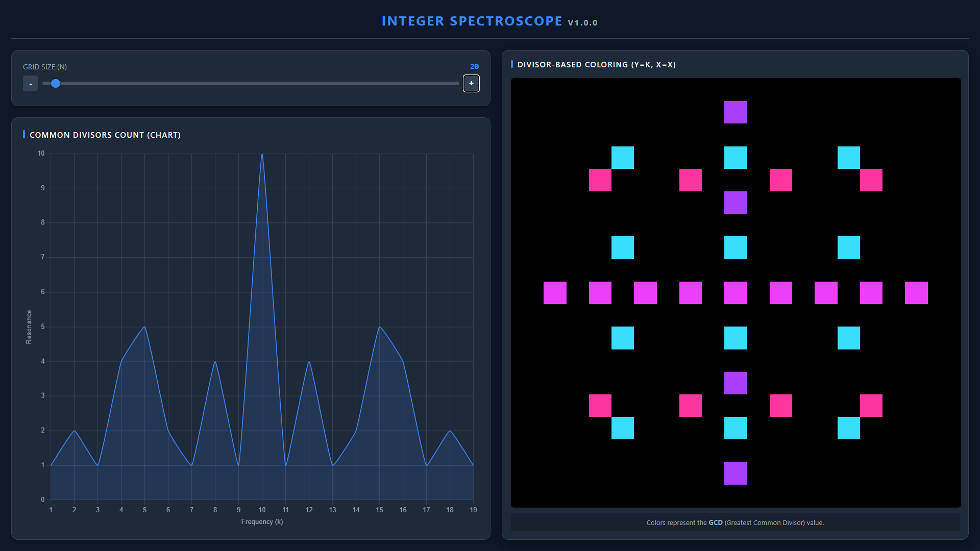Click the Common Divisors Count chart heading

(x=105, y=135)
